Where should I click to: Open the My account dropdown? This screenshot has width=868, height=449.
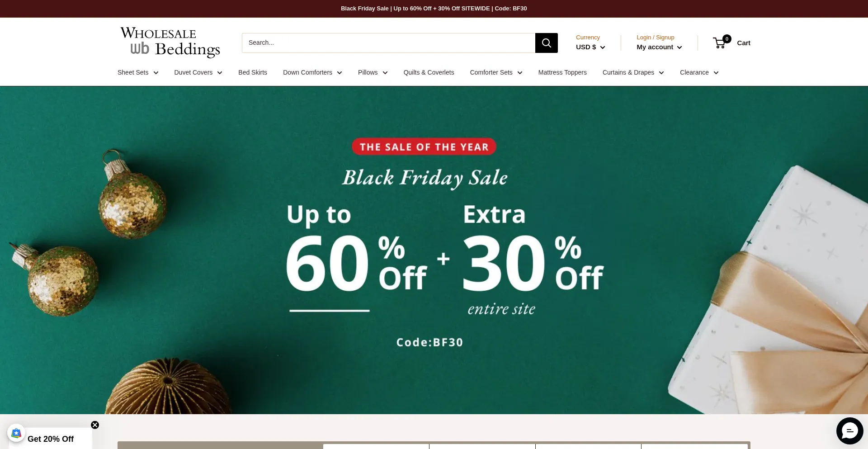point(659,47)
